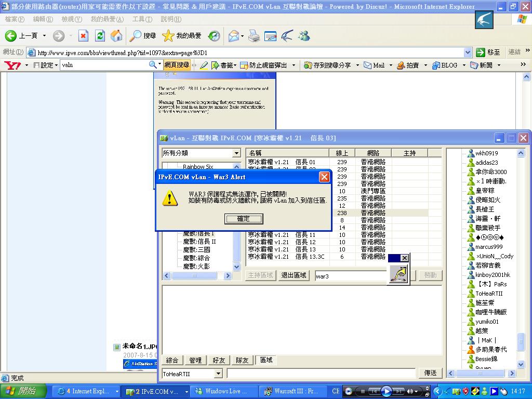Expand the address bar URL dropdown
Image resolution: width=532 pixels, height=399 pixels.
pos(468,52)
